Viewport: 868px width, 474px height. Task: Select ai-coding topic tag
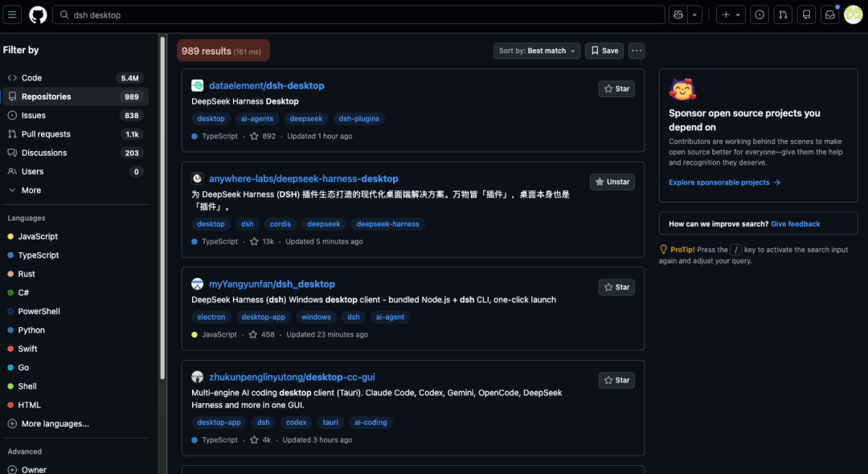371,423
